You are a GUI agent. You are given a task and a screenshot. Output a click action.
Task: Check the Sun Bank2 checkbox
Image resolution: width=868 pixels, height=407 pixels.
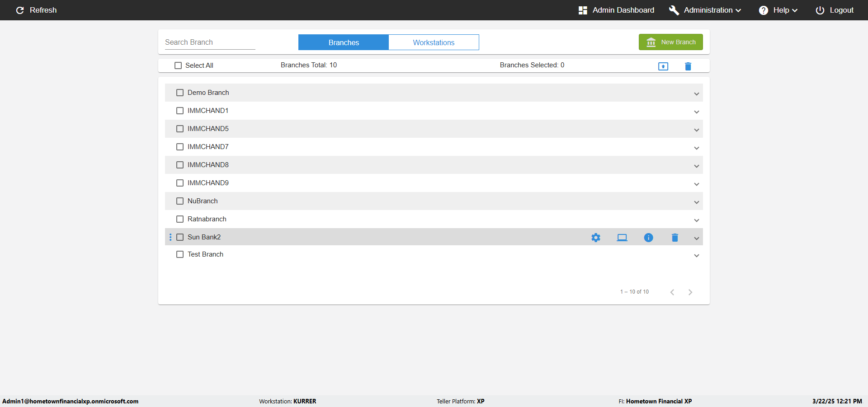pyautogui.click(x=180, y=237)
